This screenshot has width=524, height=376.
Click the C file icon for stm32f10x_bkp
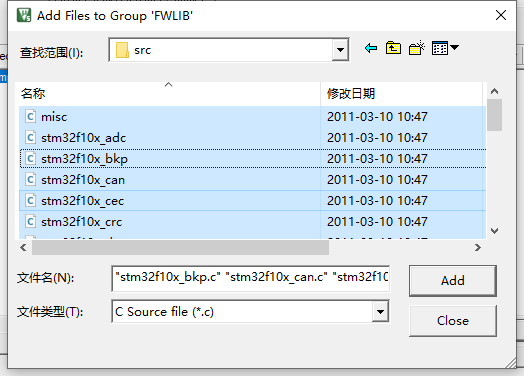pyautogui.click(x=31, y=158)
